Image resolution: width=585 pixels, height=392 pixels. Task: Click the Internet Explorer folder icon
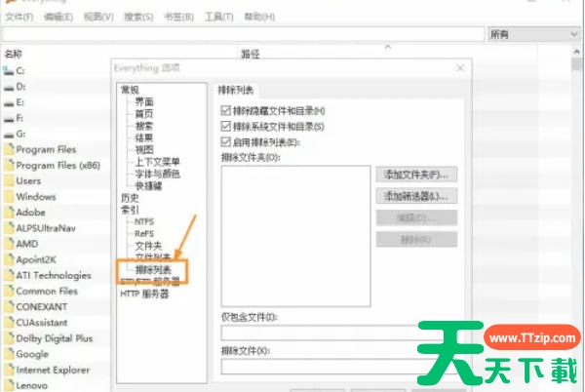click(x=9, y=370)
